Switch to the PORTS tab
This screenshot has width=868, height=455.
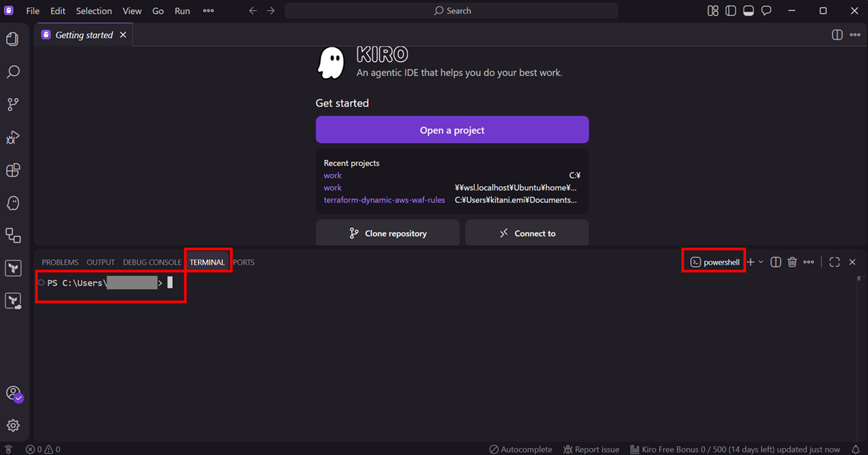[x=243, y=262]
